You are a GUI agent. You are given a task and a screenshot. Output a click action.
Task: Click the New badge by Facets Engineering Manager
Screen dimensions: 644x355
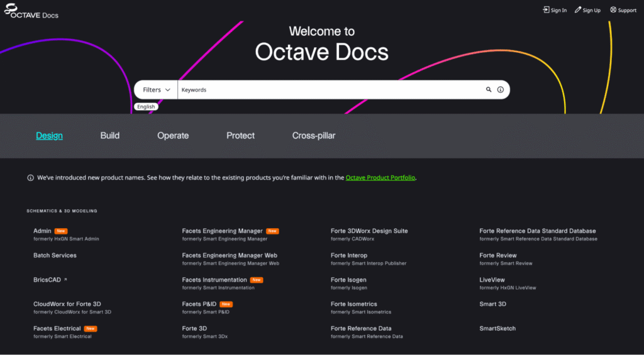(x=272, y=231)
